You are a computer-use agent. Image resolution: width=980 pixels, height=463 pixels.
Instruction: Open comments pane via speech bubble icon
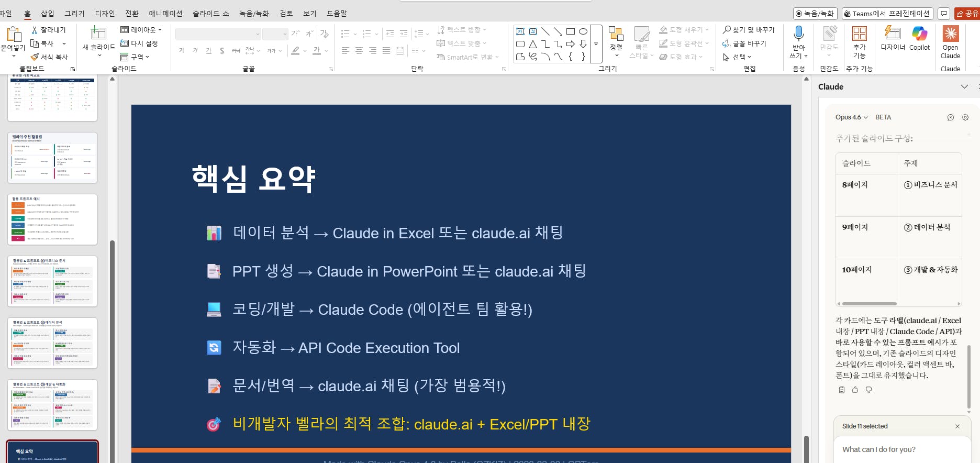(x=944, y=14)
